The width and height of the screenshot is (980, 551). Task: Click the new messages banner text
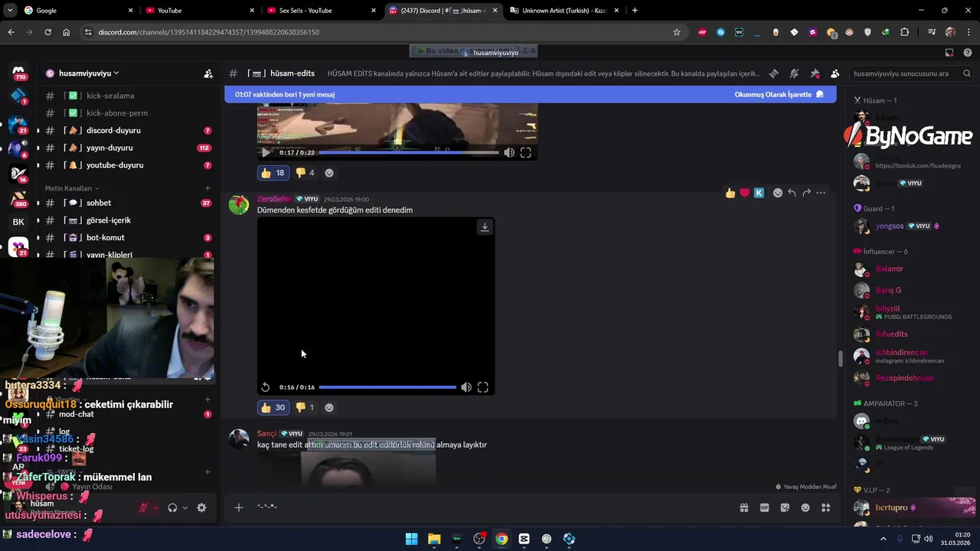[285, 95]
